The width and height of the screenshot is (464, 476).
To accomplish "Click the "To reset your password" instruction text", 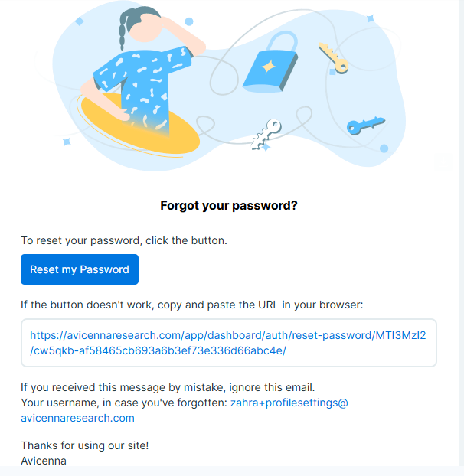I will coord(124,240).
